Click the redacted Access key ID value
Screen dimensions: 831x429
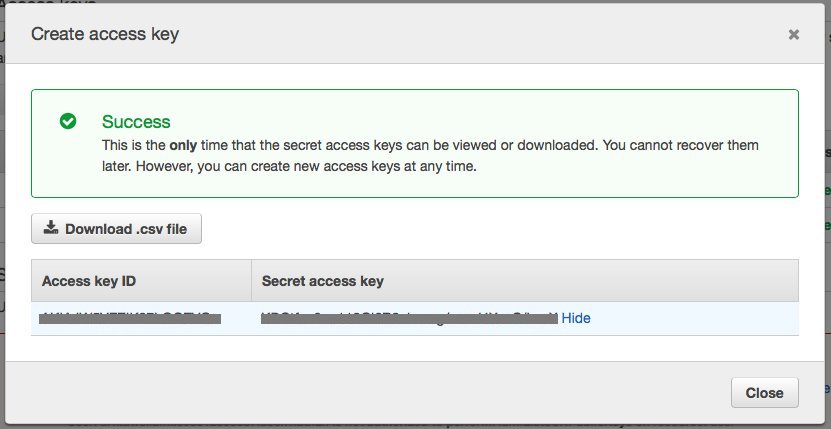pyautogui.click(x=130, y=318)
